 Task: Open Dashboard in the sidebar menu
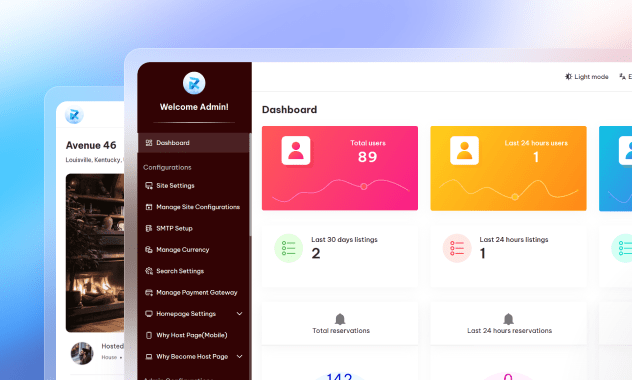pyautogui.click(x=193, y=143)
